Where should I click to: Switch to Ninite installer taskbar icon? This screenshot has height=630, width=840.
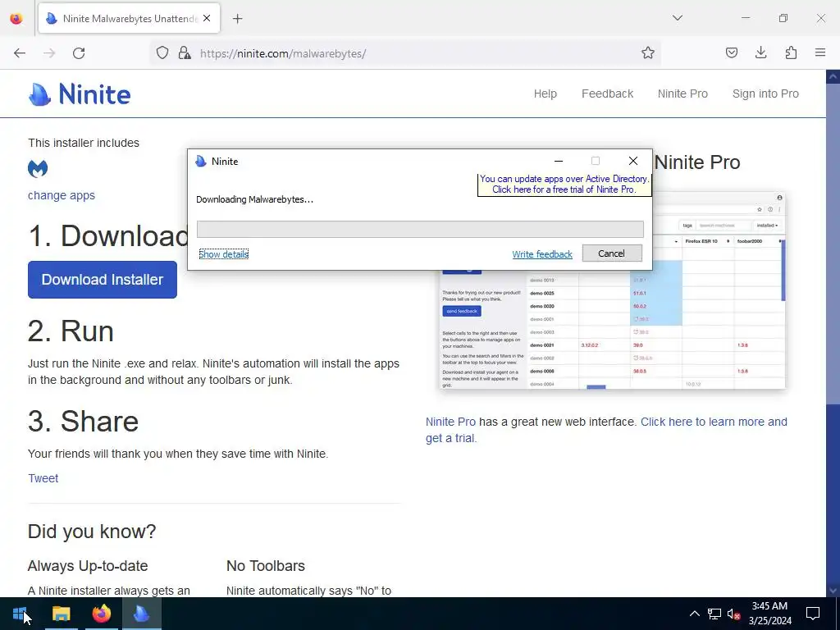pyautogui.click(x=141, y=614)
